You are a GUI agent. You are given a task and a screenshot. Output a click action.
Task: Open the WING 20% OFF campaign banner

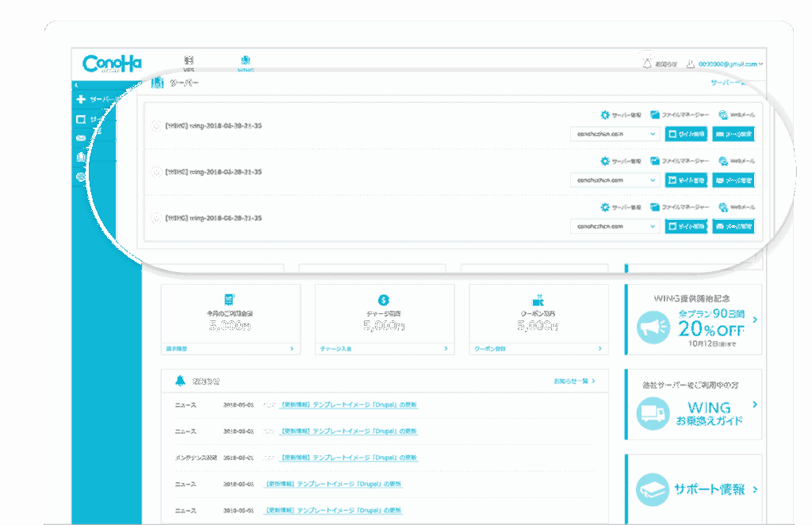pos(693,320)
